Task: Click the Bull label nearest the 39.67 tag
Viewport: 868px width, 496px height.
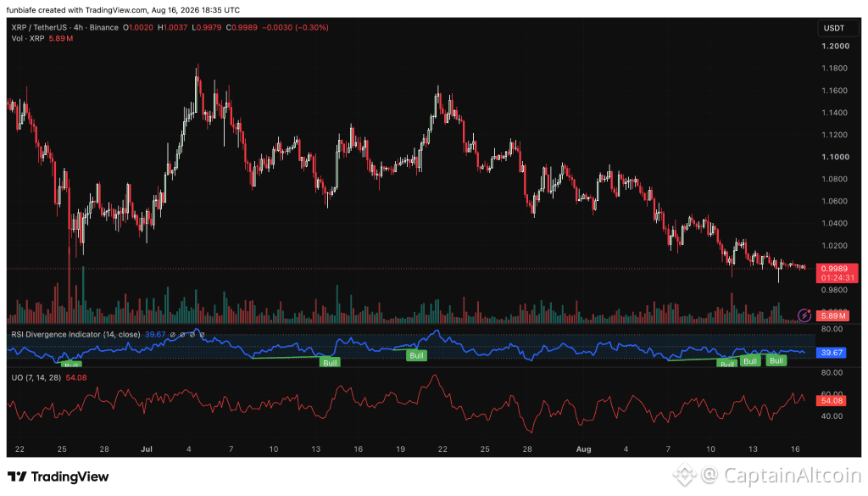Action: (x=776, y=360)
